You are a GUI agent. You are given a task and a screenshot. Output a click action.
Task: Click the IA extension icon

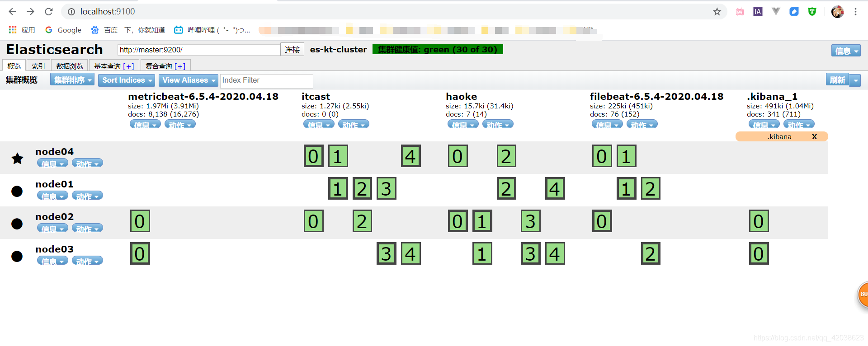click(758, 12)
